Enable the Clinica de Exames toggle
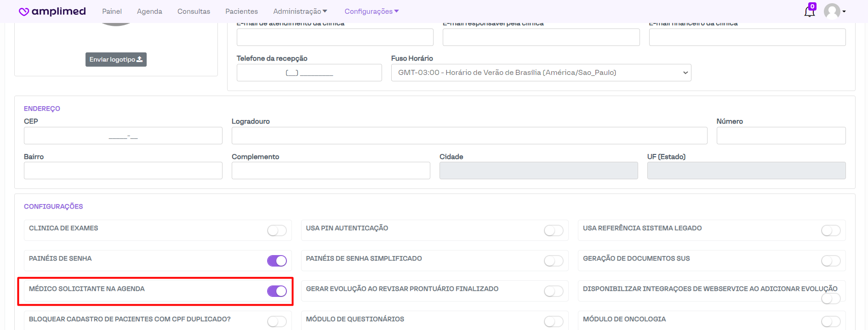Viewport: 868px width, 330px height. pyautogui.click(x=277, y=230)
